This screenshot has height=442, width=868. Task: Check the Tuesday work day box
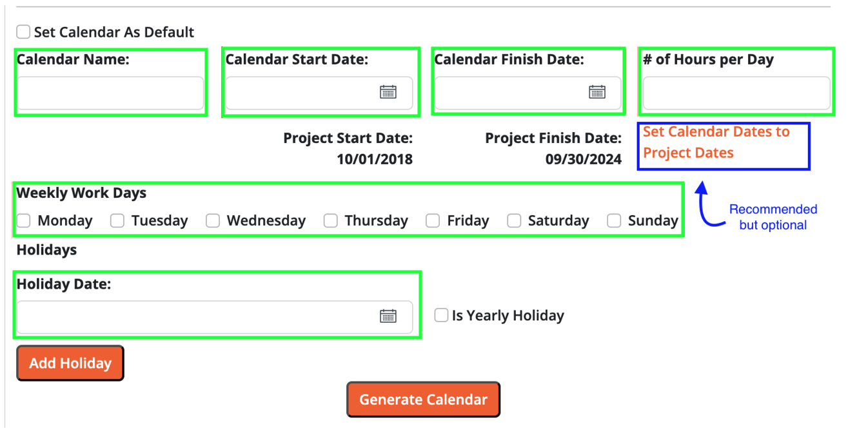(117, 221)
